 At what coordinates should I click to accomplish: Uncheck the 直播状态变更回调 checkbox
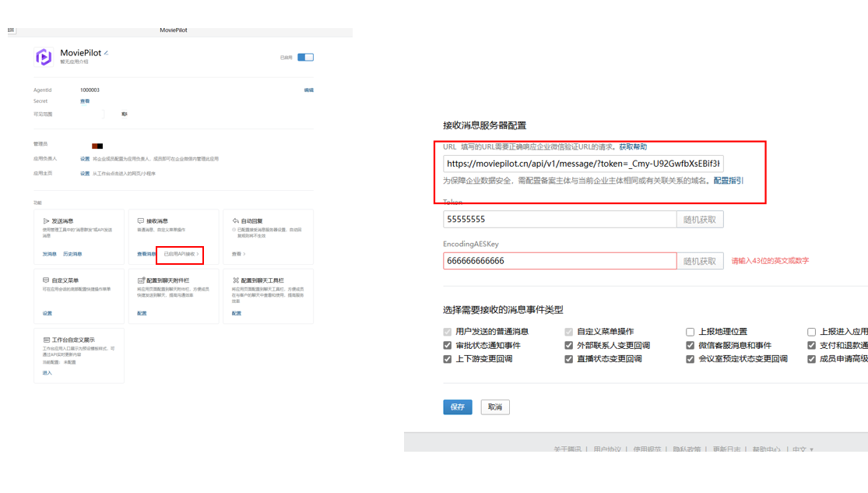(568, 359)
